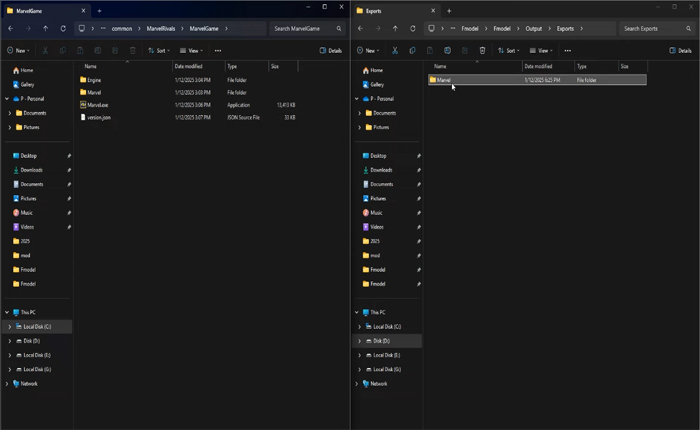Screen dimensions: 700x430
Task: Open See more options in MarvelGame toolbar
Action: tap(218, 50)
